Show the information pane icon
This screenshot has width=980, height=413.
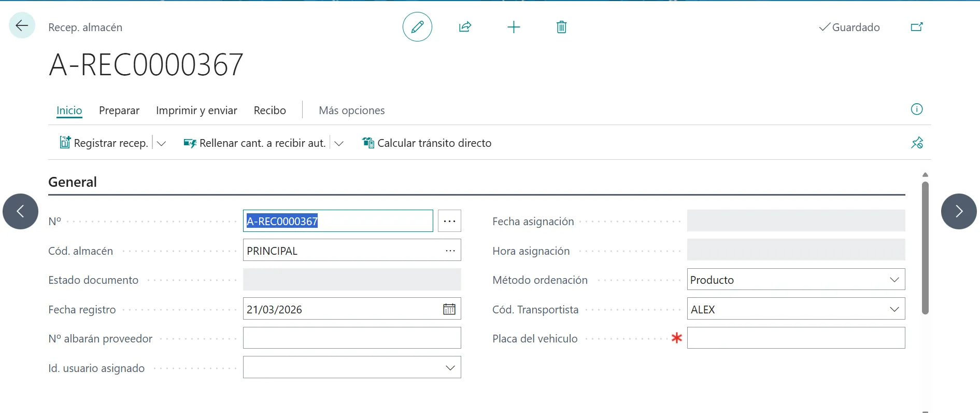tap(916, 109)
